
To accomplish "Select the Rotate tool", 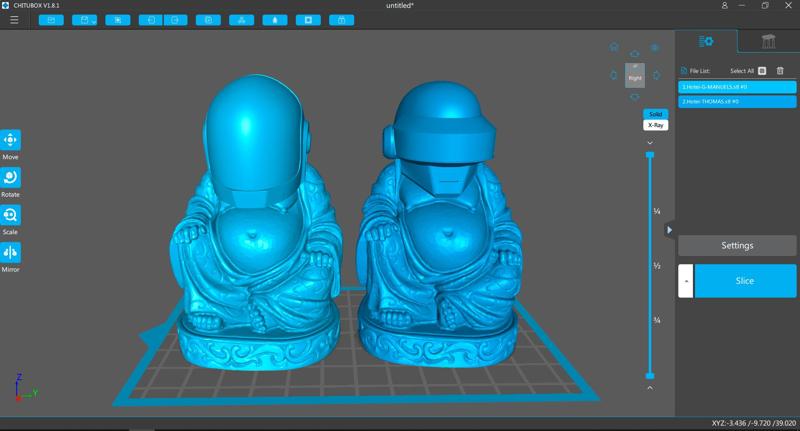I will pos(10,178).
